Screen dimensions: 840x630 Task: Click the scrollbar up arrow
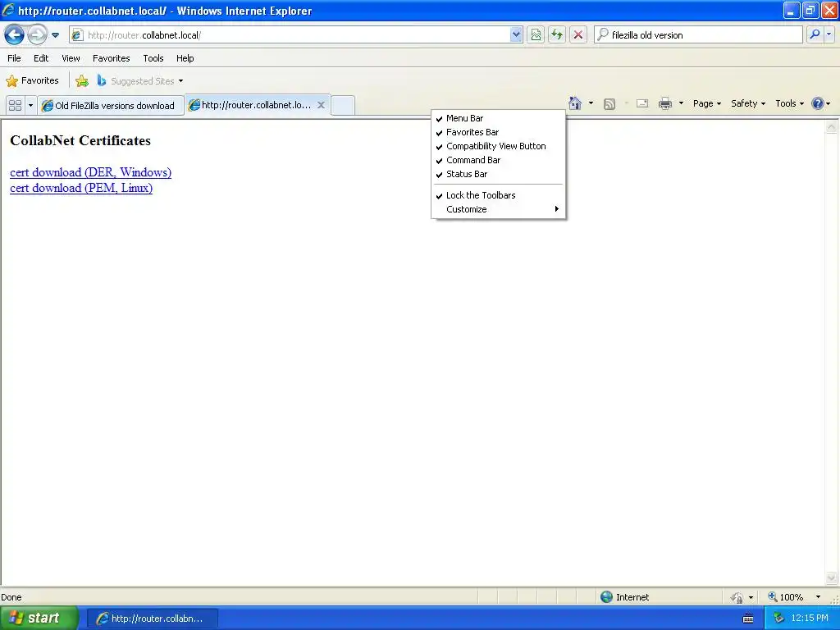(x=831, y=127)
